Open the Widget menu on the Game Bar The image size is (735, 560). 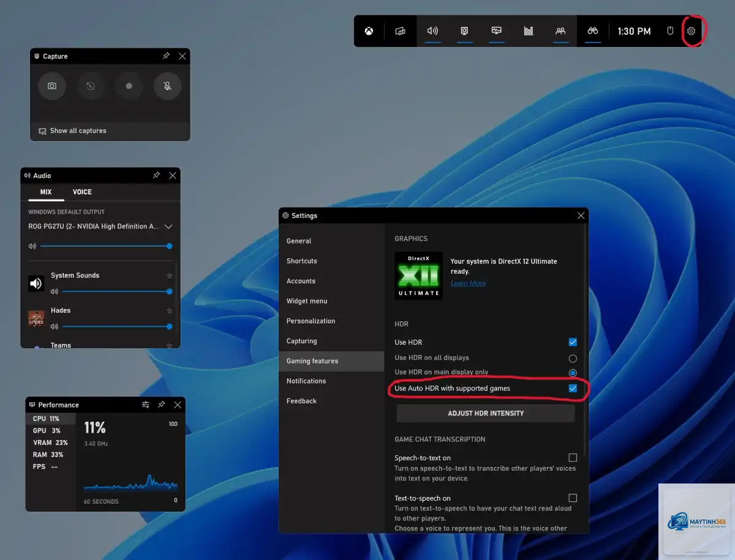[401, 31]
